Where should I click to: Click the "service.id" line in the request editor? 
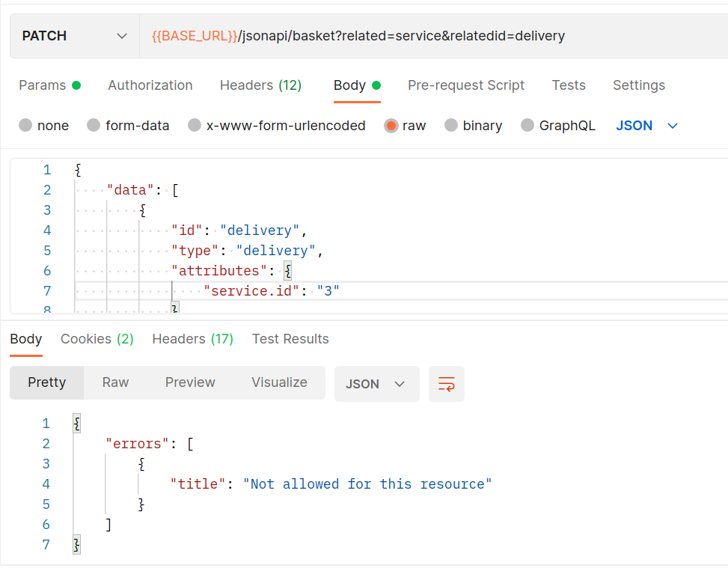tap(272, 290)
